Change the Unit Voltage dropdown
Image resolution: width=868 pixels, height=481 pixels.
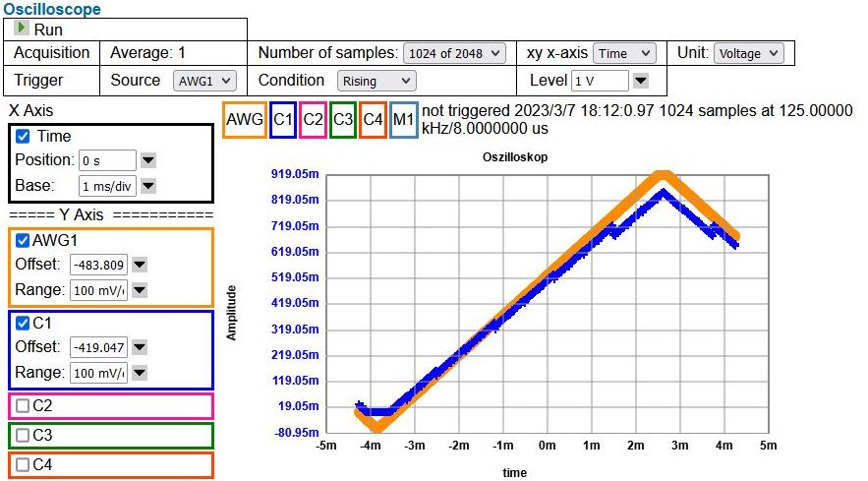pyautogui.click(x=748, y=53)
